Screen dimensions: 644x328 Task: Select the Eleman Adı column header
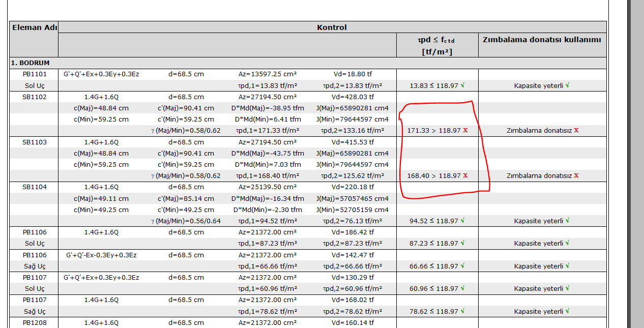(34, 27)
